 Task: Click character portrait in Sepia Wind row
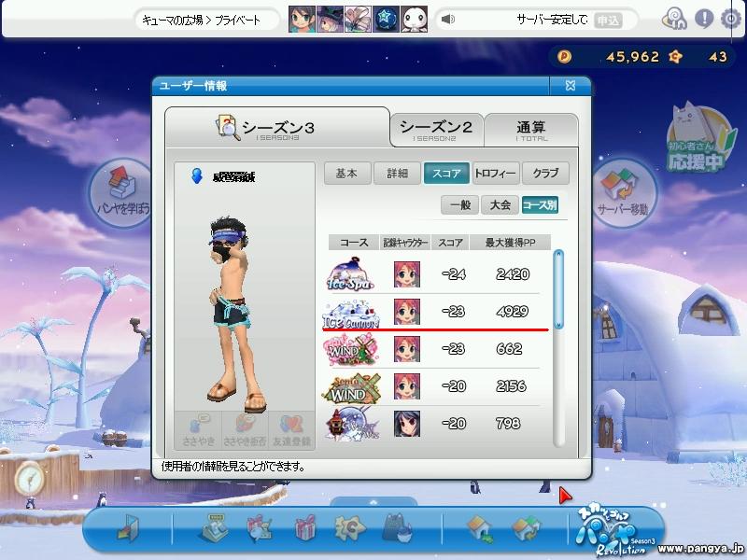click(x=407, y=386)
